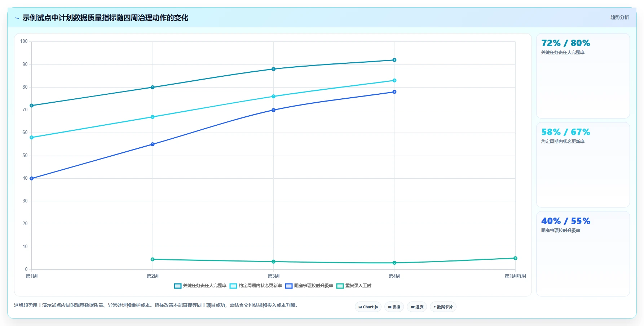Select the 第3周 data point at 88
Image resolution: width=644 pixels, height=326 pixels.
pos(273,69)
